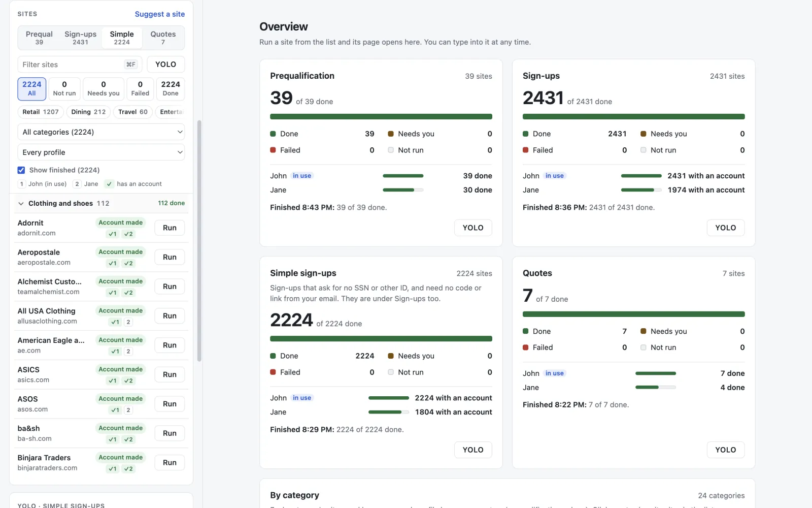Click '1804 with an account' text
Screen dimensions: 812x508
click(454, 412)
